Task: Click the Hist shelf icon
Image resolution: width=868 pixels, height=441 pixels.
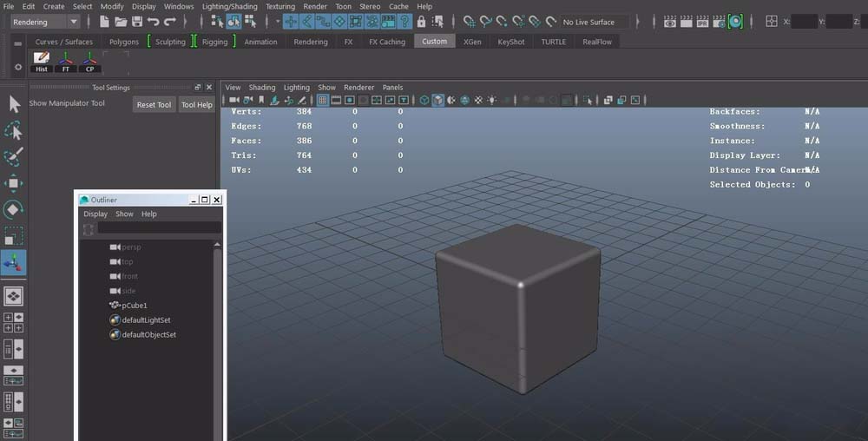Action: coord(41,62)
